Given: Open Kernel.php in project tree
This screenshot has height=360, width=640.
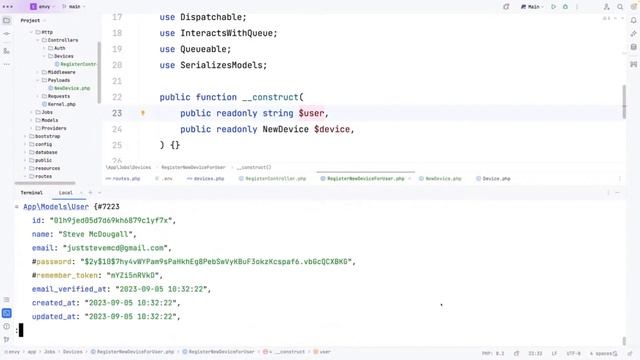Looking at the screenshot, I should click(59, 104).
